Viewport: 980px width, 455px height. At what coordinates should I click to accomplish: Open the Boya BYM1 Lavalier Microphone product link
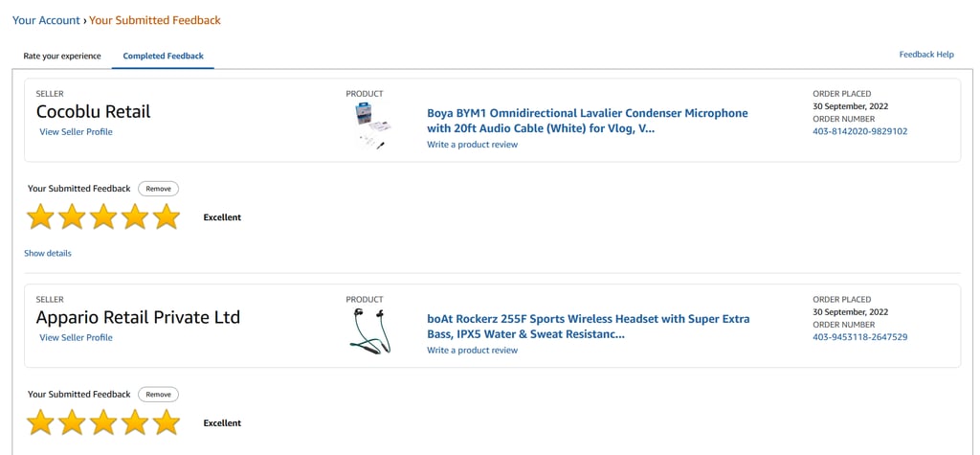point(587,120)
